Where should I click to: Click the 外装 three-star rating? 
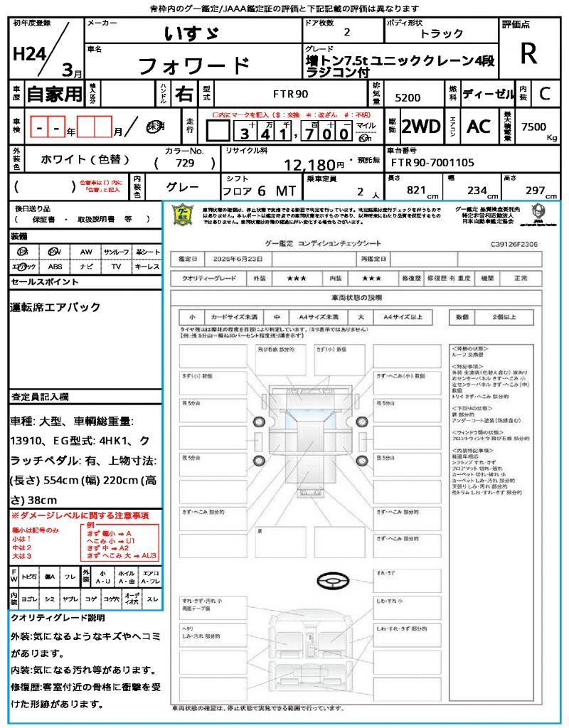(297, 278)
